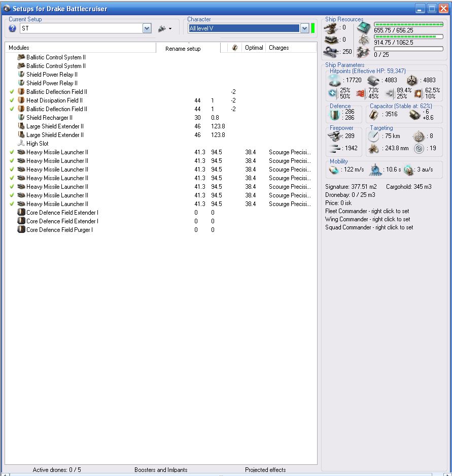The width and height of the screenshot is (452, 476).
Task: Select second Large Shield Extender II row
Action: (161, 135)
